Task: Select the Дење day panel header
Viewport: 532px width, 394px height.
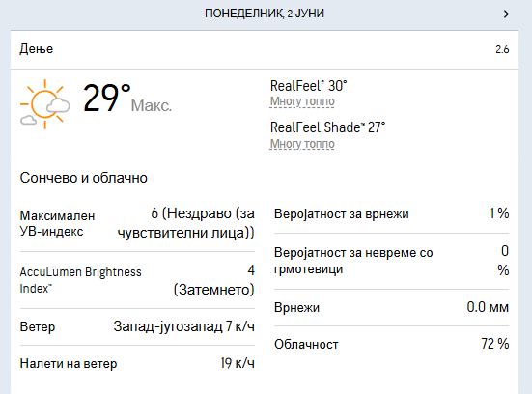Action: pos(265,49)
